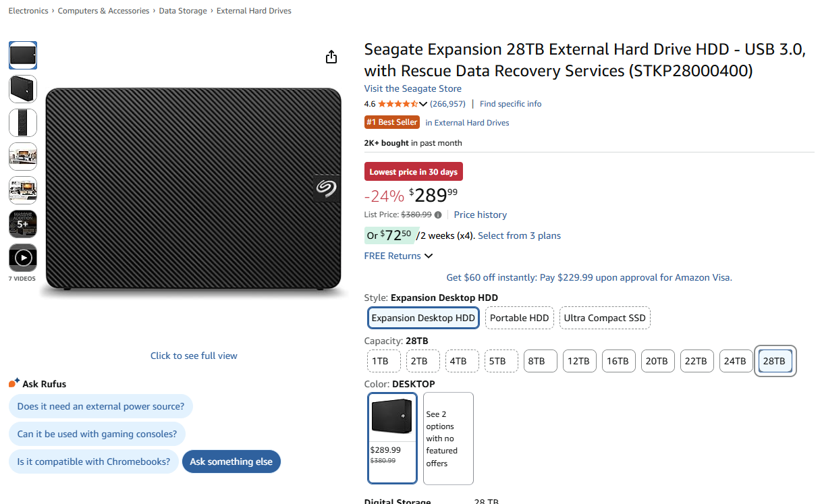Click the Price history link
820x504 pixels.
480,215
